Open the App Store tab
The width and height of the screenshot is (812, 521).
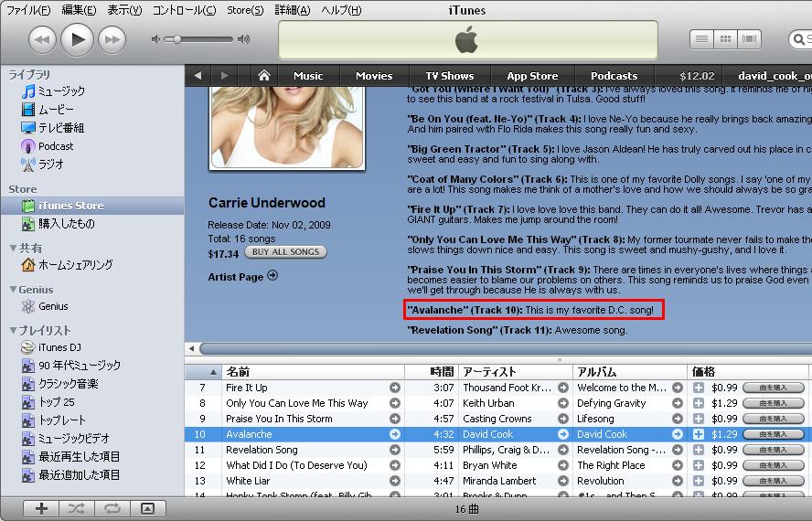(x=532, y=76)
